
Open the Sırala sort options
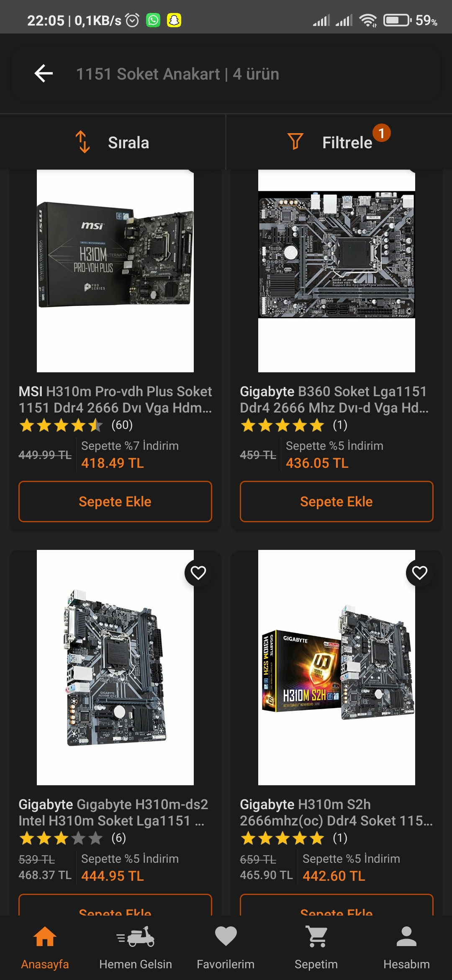(x=113, y=142)
